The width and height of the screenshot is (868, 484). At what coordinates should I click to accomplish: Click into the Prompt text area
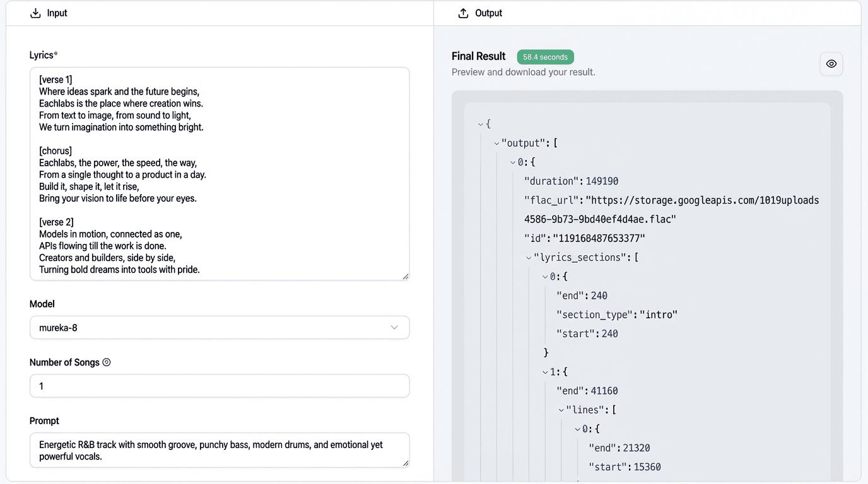click(x=219, y=450)
